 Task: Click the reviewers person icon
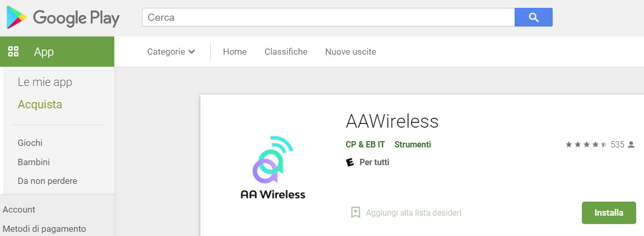click(x=631, y=145)
